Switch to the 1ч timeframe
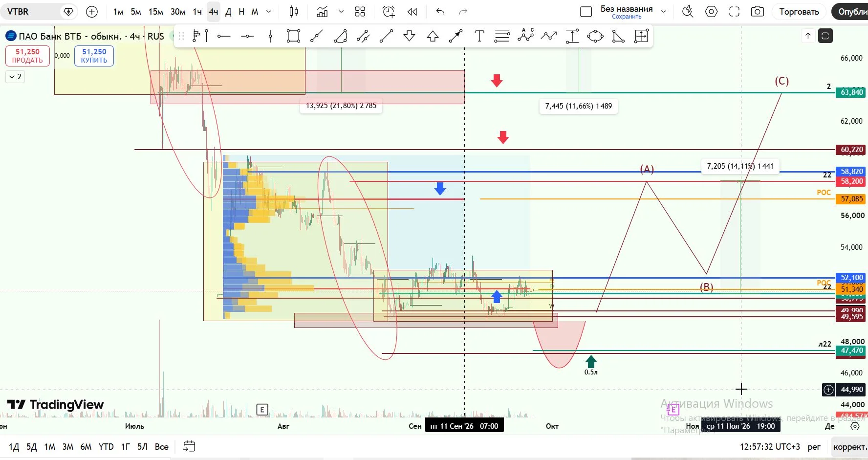The height and width of the screenshot is (460, 868). [197, 12]
